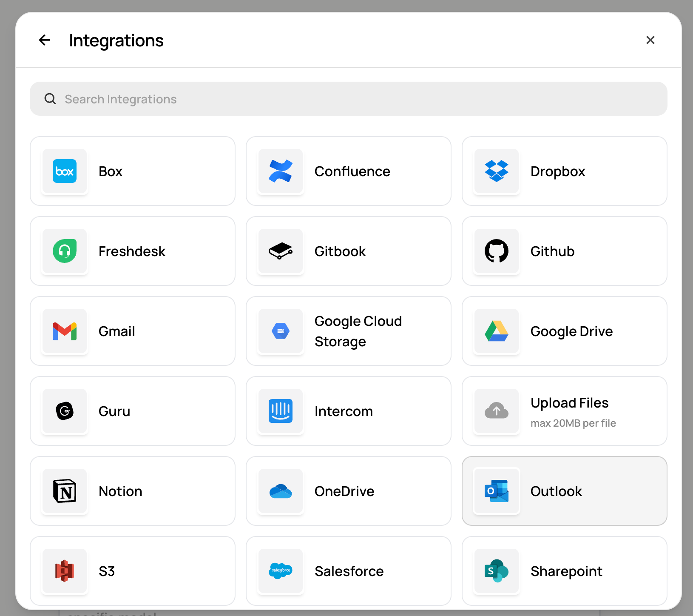Click the Dropbox logo icon
The height and width of the screenshot is (616, 693).
tap(497, 171)
